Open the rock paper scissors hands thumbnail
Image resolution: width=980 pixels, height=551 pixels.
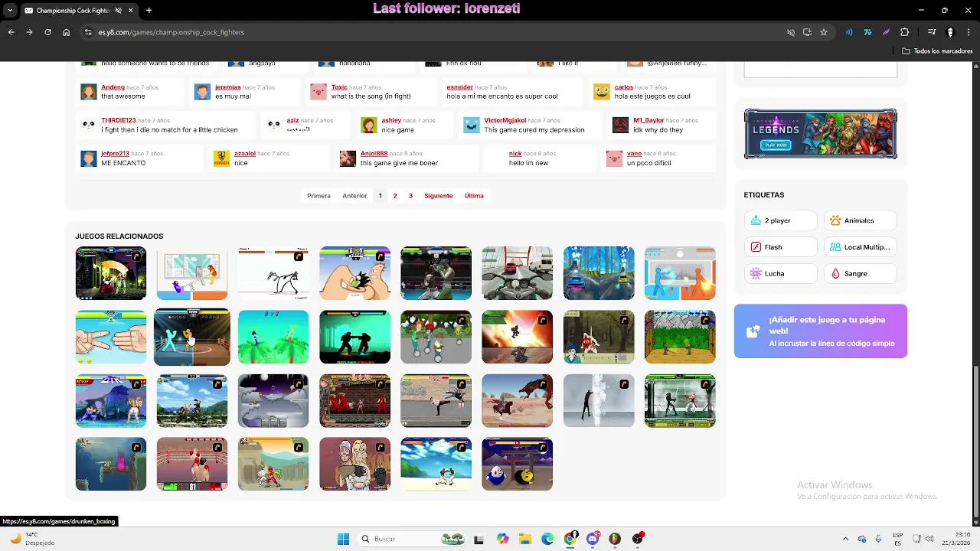click(111, 337)
